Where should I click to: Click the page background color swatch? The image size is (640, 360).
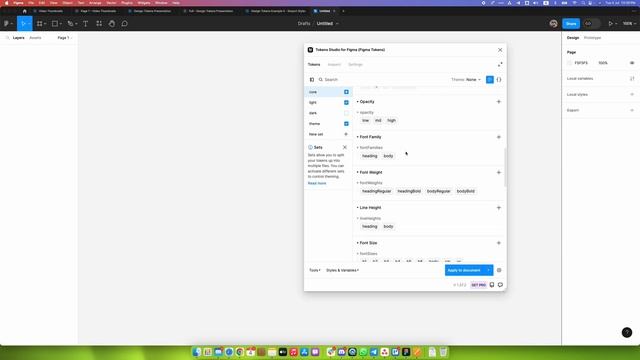tap(569, 63)
